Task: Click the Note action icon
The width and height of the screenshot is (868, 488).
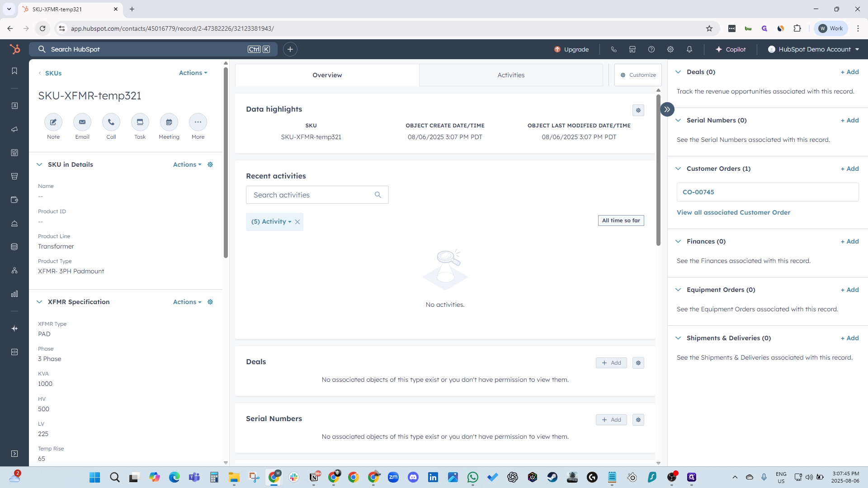Action: tap(53, 122)
